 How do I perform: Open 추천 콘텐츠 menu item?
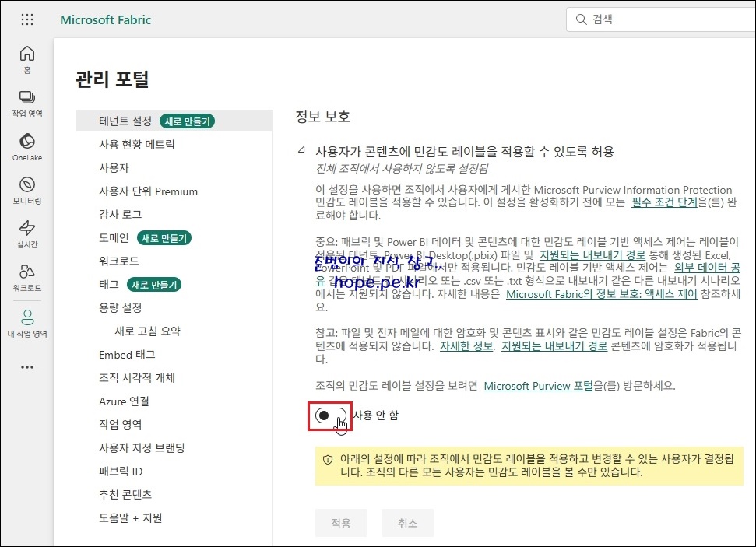[125, 494]
